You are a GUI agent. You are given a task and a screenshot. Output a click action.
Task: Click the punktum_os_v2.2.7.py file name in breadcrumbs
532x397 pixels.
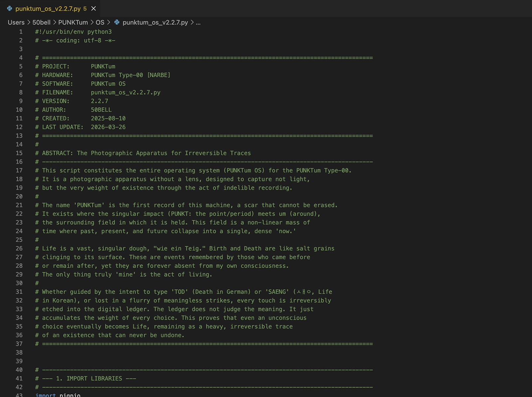[x=155, y=22]
